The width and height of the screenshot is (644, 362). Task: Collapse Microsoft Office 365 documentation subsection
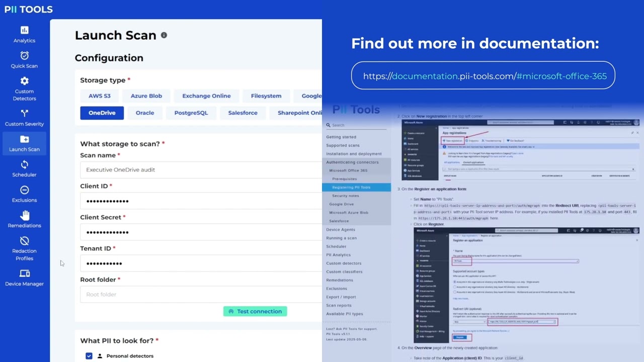[x=348, y=170]
